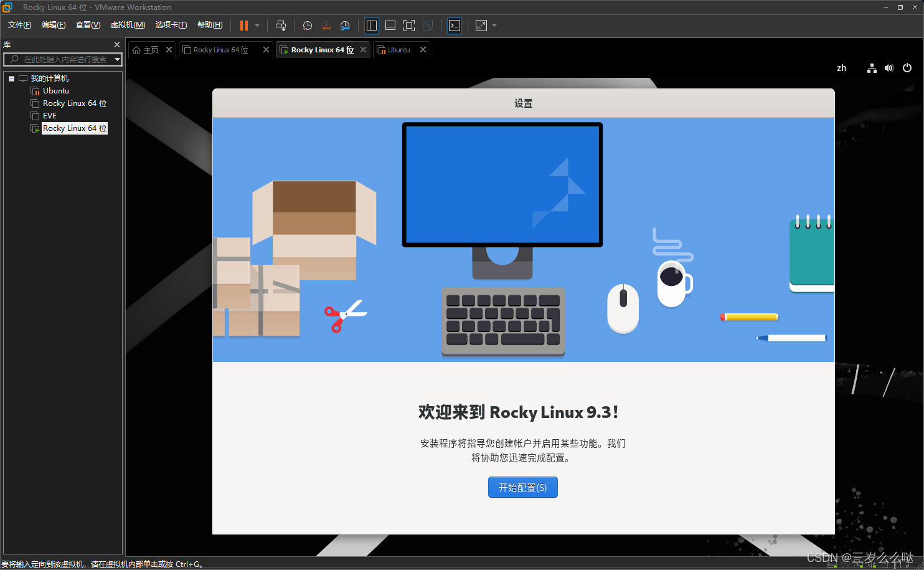Enter full screen mode
Image resolution: width=924 pixels, height=570 pixels.
(x=409, y=26)
